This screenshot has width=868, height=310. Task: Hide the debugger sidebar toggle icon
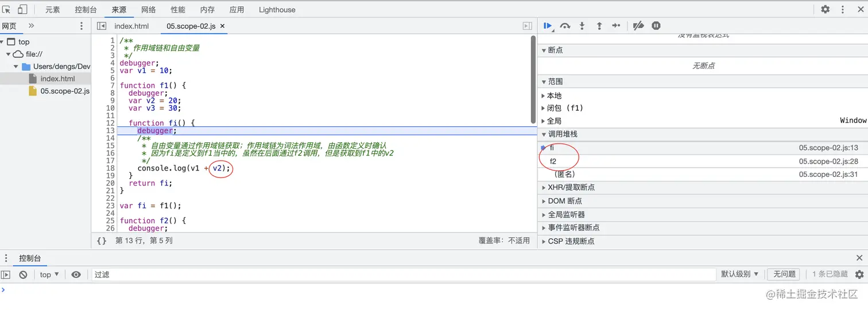tap(527, 26)
